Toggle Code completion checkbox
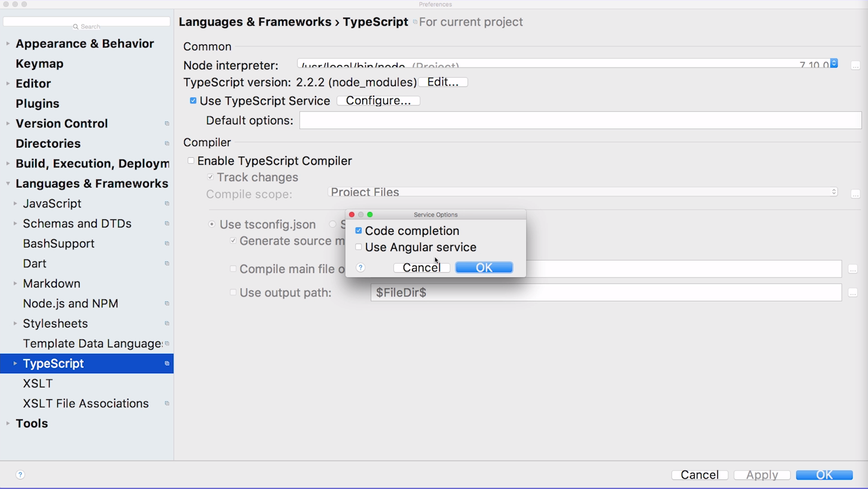The image size is (868, 489). 359,231
